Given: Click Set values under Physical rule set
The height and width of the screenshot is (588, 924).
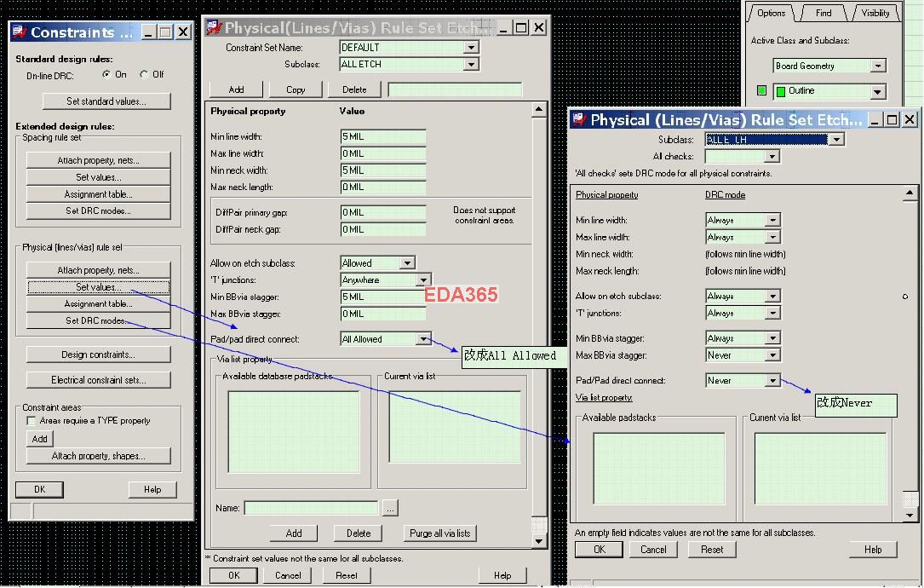Looking at the screenshot, I should (99, 287).
